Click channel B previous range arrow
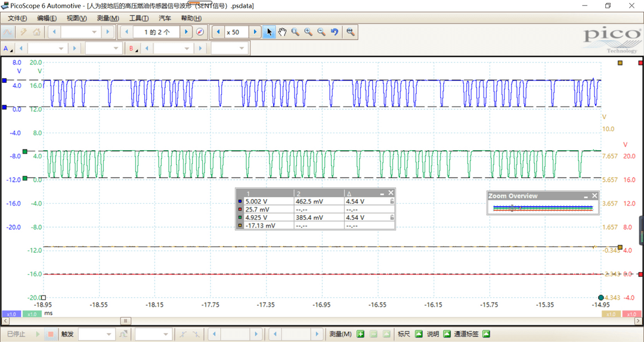This screenshot has width=644, height=342. [147, 48]
